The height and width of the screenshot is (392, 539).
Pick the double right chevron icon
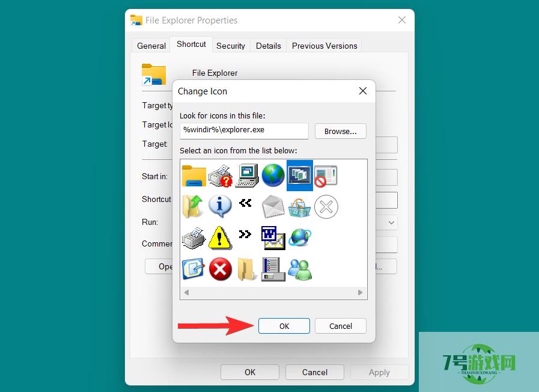point(245,234)
